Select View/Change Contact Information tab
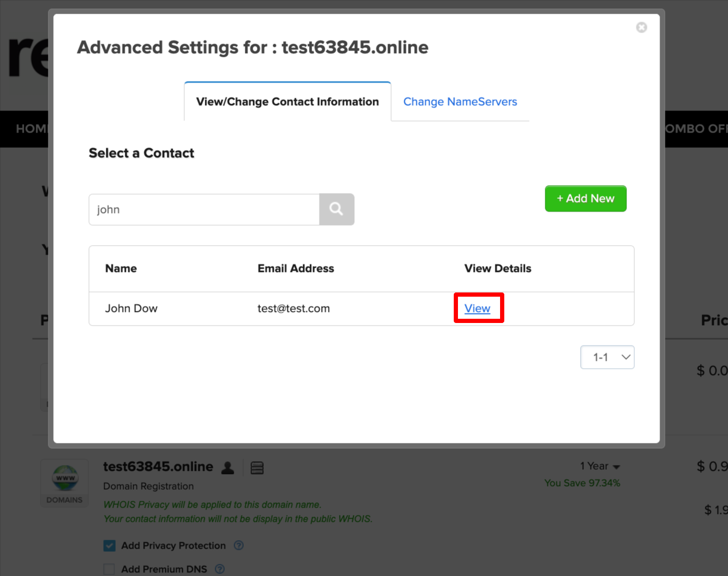This screenshot has width=728, height=576. coord(287,102)
